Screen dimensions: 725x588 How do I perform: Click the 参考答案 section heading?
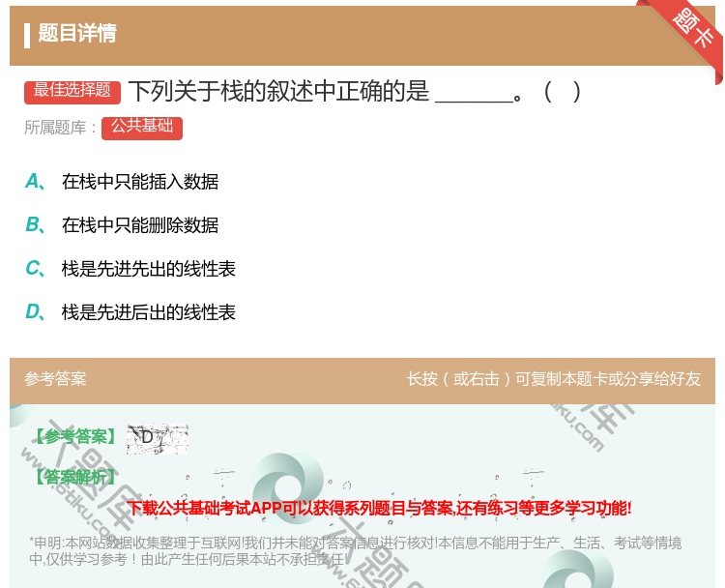pos(55,379)
